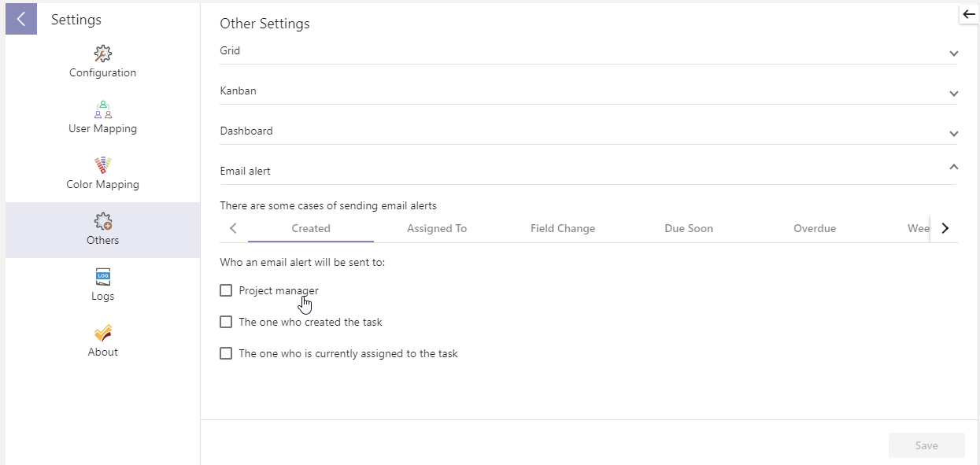
Task: Expand the Grid settings section
Action: (953, 54)
